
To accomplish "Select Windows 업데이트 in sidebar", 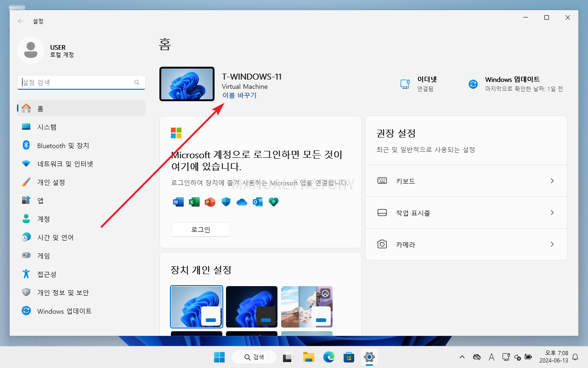I will tap(81, 311).
